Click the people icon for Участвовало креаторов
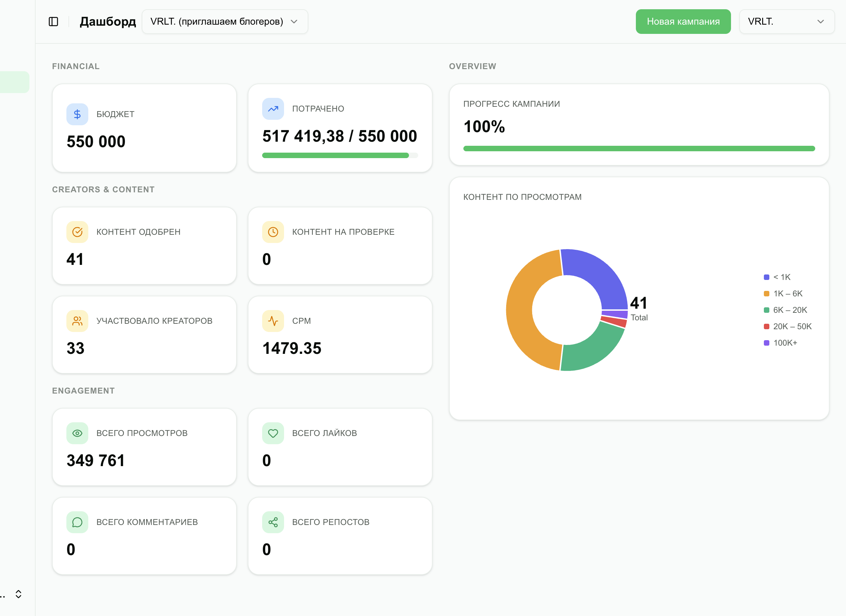846x616 pixels. [x=77, y=321]
